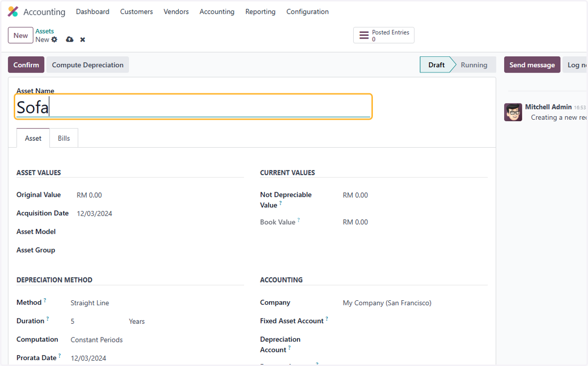
Task: Go back via Assets breadcrumb link
Action: [x=45, y=31]
